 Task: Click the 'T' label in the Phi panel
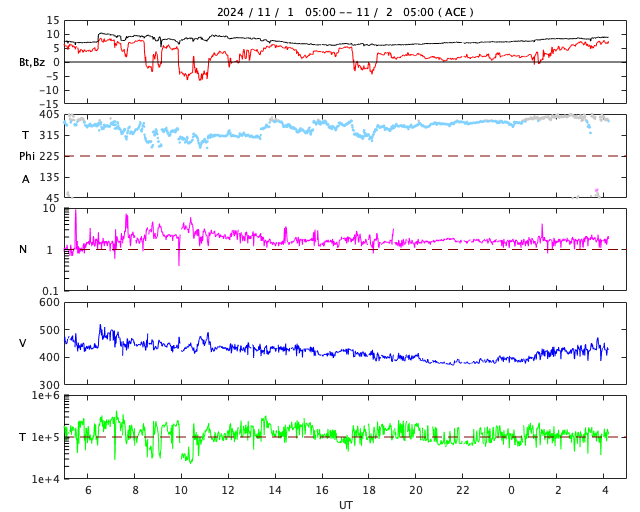pos(25,135)
